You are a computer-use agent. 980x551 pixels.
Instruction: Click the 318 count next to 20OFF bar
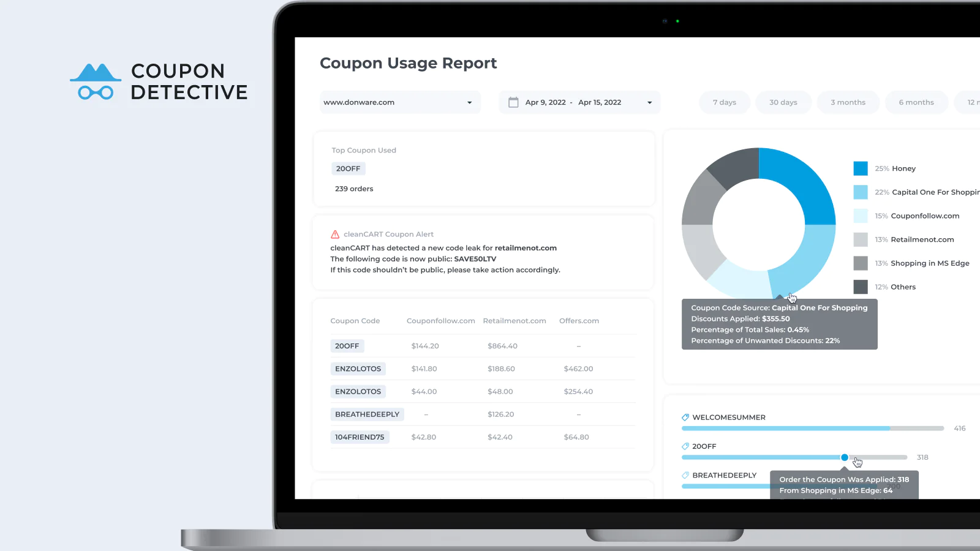tap(922, 457)
